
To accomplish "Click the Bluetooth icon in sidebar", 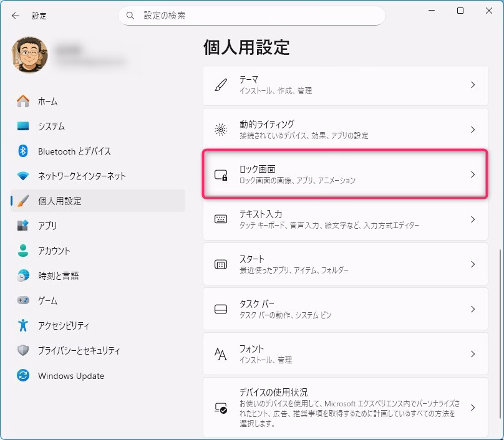I will pos(23,151).
